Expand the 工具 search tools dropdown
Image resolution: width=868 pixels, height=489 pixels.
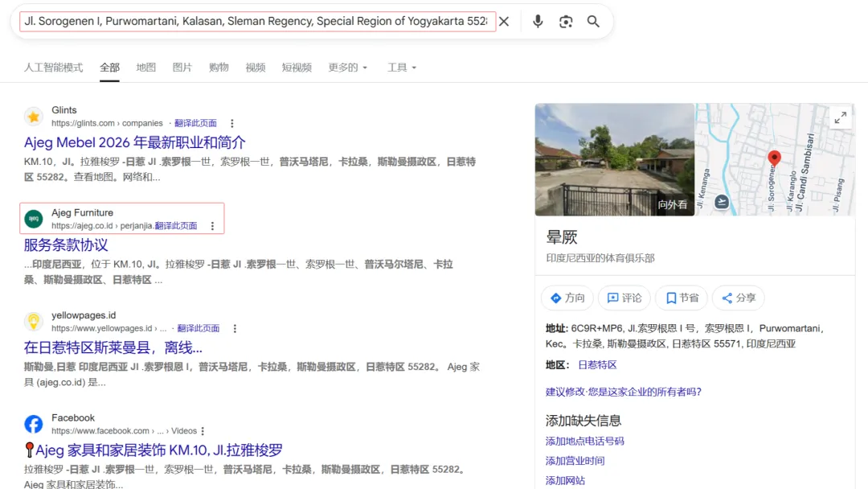tap(401, 68)
